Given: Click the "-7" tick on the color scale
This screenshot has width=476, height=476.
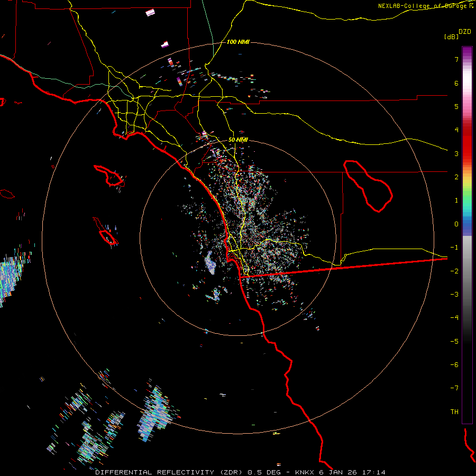Looking at the screenshot, I should click(x=454, y=388).
